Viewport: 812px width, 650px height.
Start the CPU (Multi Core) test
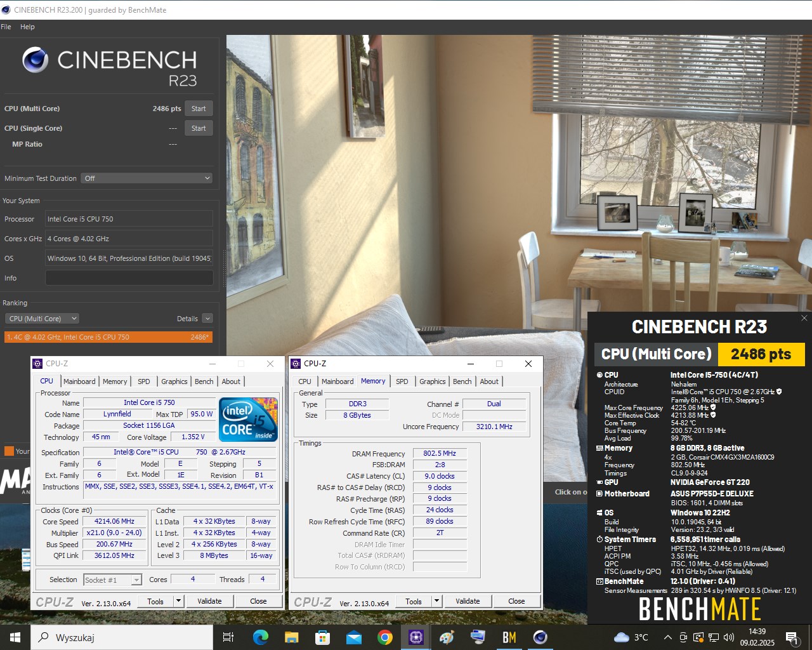click(199, 109)
